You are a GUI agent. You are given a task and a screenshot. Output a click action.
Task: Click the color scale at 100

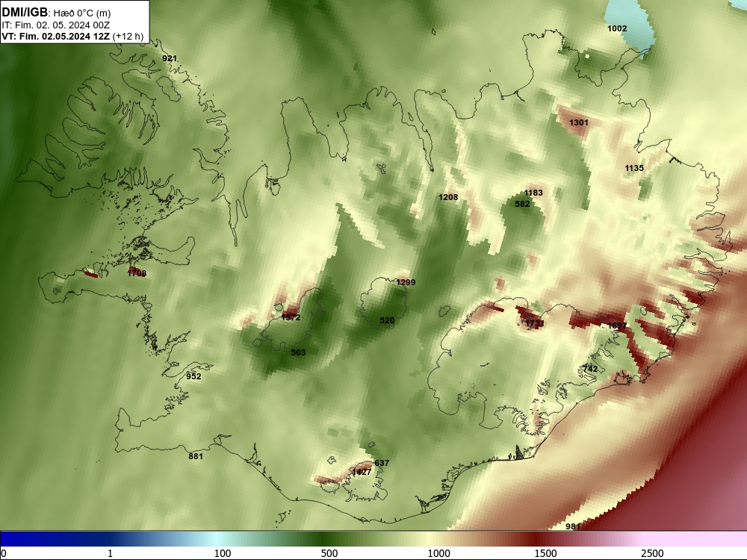(x=223, y=553)
